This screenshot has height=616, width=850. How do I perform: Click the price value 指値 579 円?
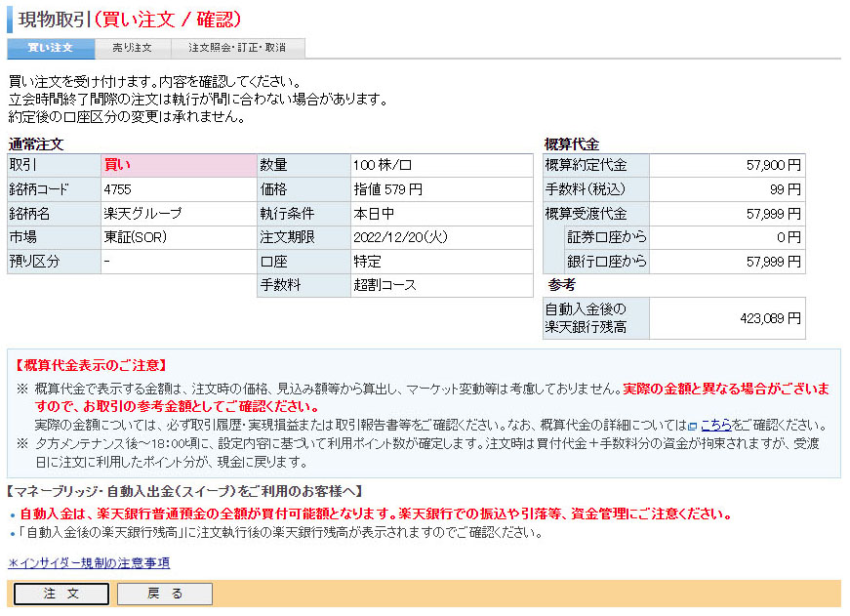[x=387, y=189]
